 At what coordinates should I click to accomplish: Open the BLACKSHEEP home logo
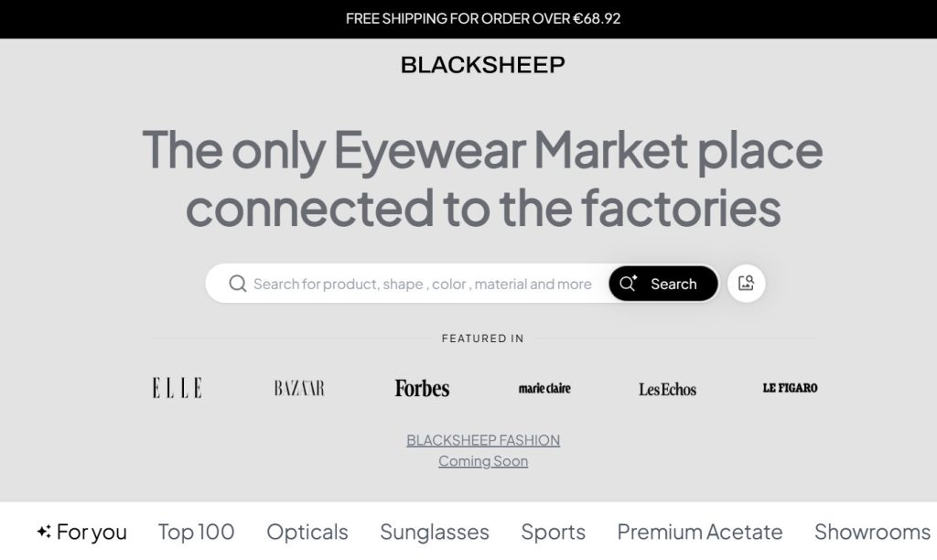pyautogui.click(x=482, y=65)
